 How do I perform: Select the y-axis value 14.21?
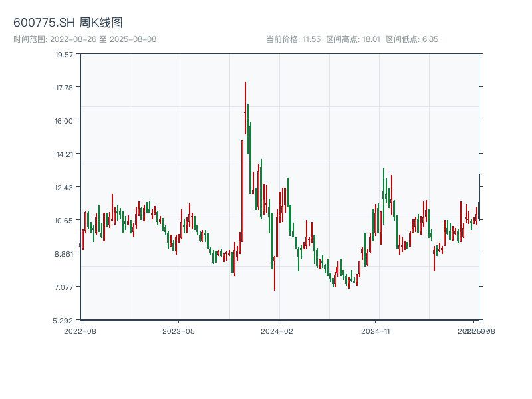(65, 154)
